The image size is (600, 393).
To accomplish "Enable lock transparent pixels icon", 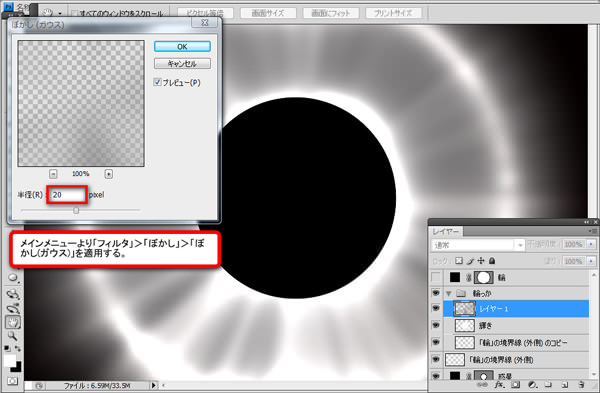I will (x=459, y=261).
